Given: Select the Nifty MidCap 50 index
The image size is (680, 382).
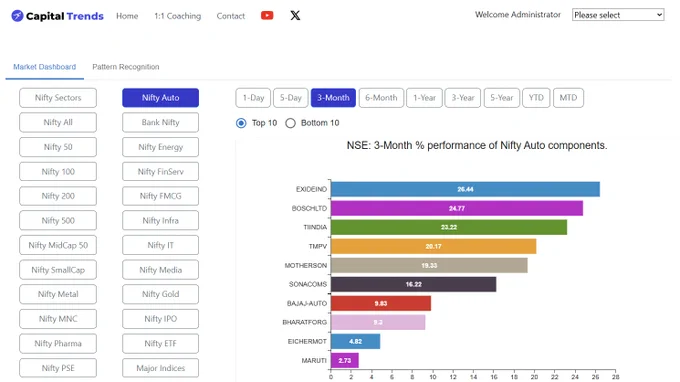Looking at the screenshot, I should pos(58,245).
